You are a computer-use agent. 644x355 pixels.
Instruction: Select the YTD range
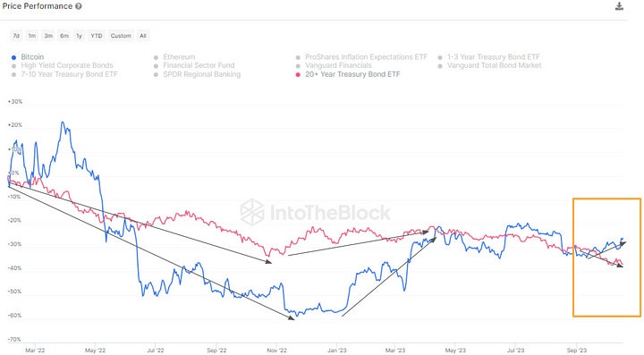coord(97,36)
